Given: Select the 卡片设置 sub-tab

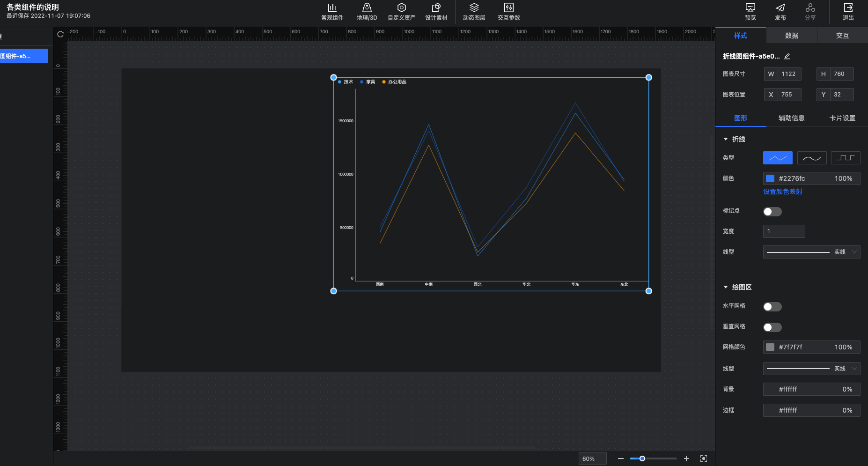Looking at the screenshot, I should click(x=842, y=118).
